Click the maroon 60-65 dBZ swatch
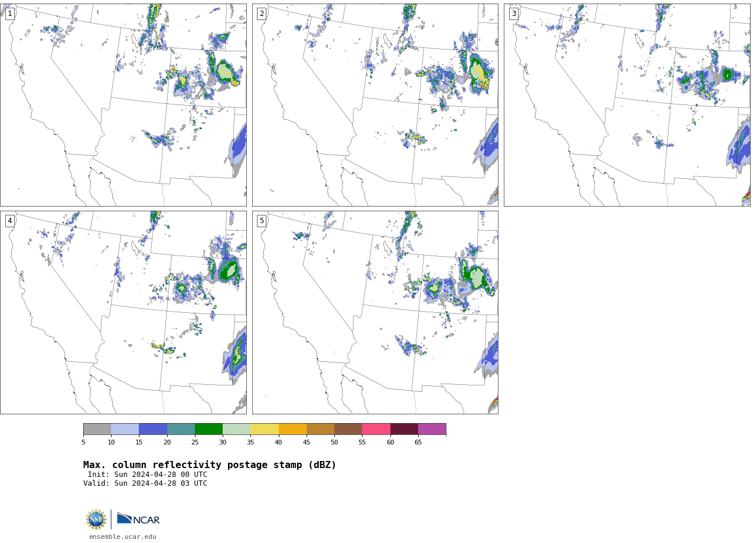This screenshot has height=543, width=756. tap(404, 429)
